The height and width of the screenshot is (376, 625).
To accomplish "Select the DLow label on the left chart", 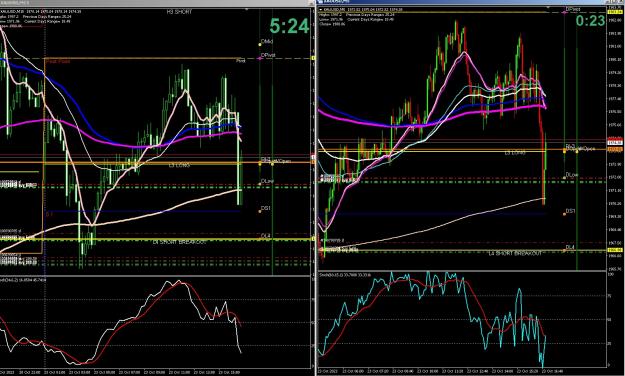I will click(x=267, y=181).
